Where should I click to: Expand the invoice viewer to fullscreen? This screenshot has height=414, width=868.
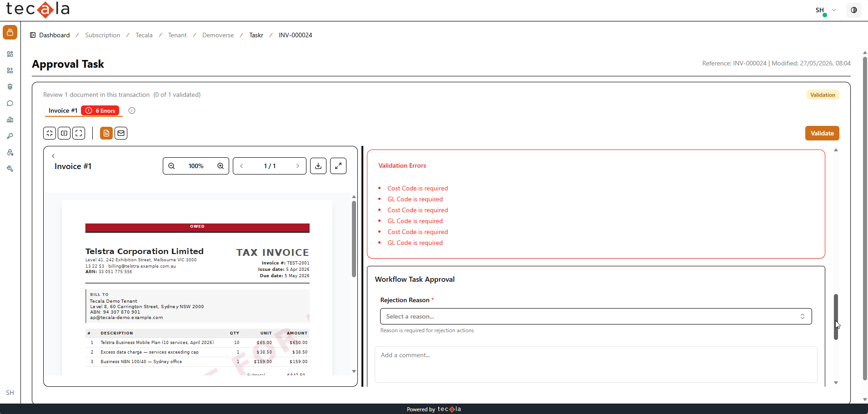tap(338, 166)
